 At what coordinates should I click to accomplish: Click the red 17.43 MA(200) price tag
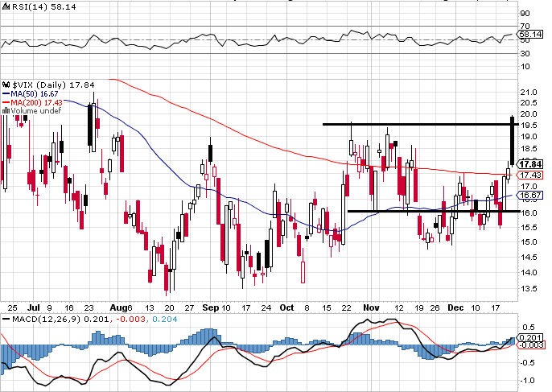pyautogui.click(x=530, y=175)
